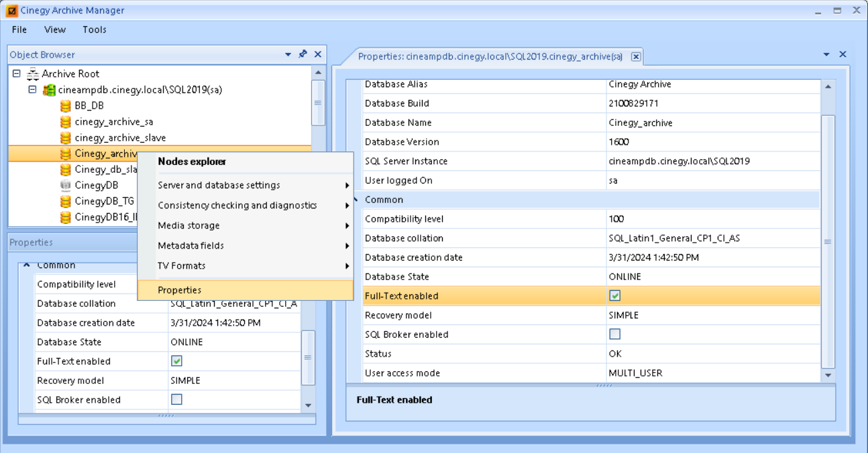Uncheck Full-Text enabled in the database Properties tab

614,296
